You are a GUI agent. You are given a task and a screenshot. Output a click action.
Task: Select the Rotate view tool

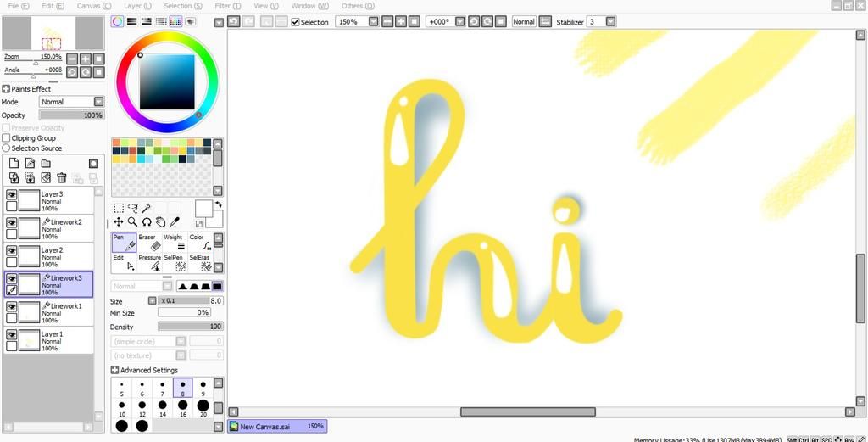click(x=146, y=222)
